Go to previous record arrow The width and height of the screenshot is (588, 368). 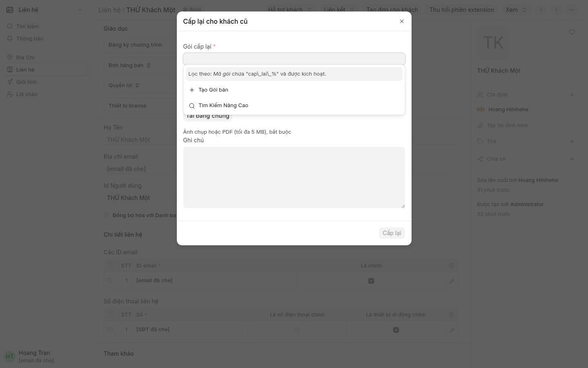[541, 10]
